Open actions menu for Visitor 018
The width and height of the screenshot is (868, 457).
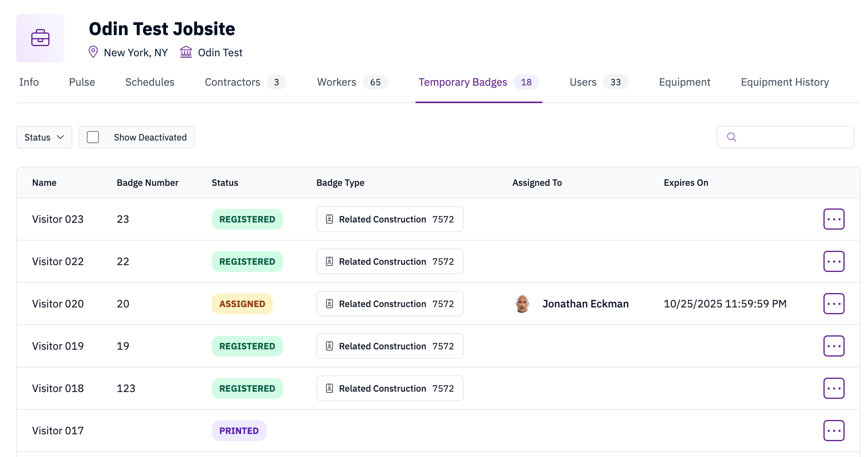pyautogui.click(x=834, y=388)
